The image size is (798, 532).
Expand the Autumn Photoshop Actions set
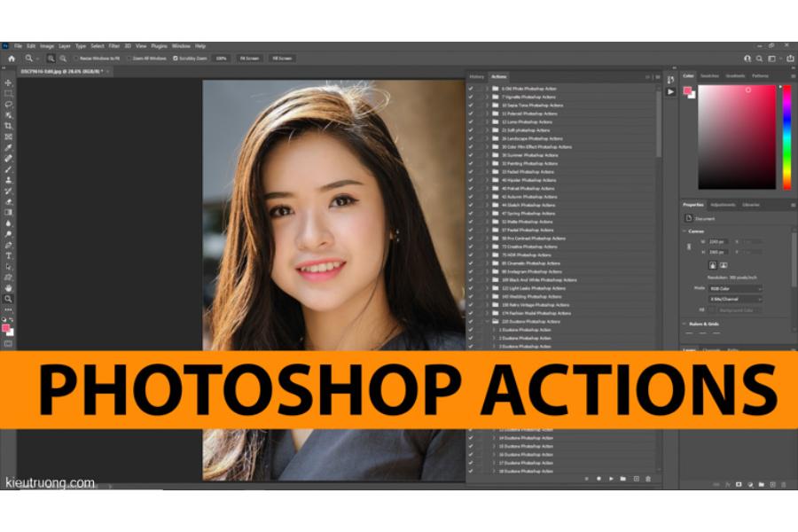click(487, 197)
